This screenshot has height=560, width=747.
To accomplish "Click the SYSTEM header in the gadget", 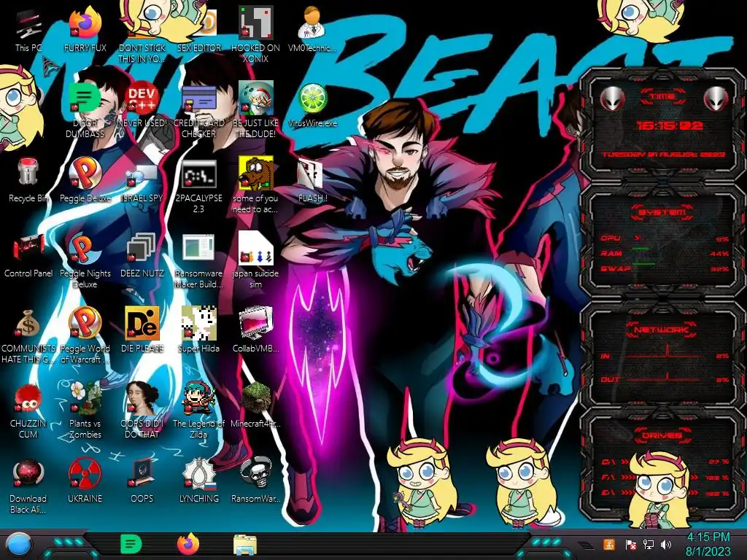I will [x=662, y=212].
